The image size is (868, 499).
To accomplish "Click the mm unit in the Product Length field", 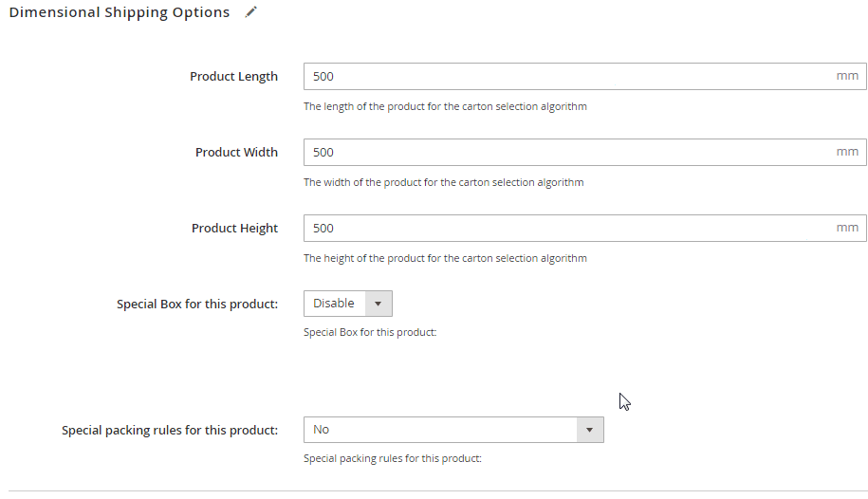I will pos(847,76).
